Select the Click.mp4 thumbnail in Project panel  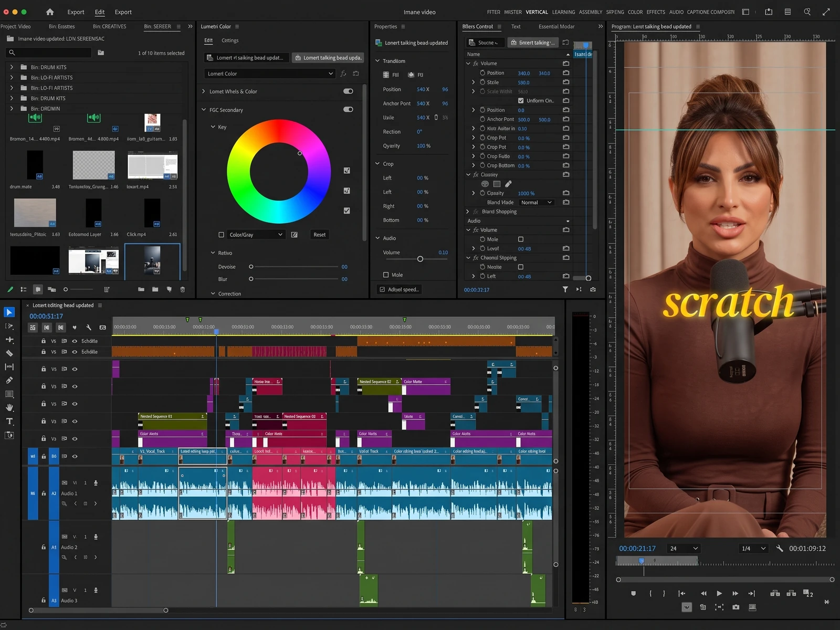click(152, 214)
